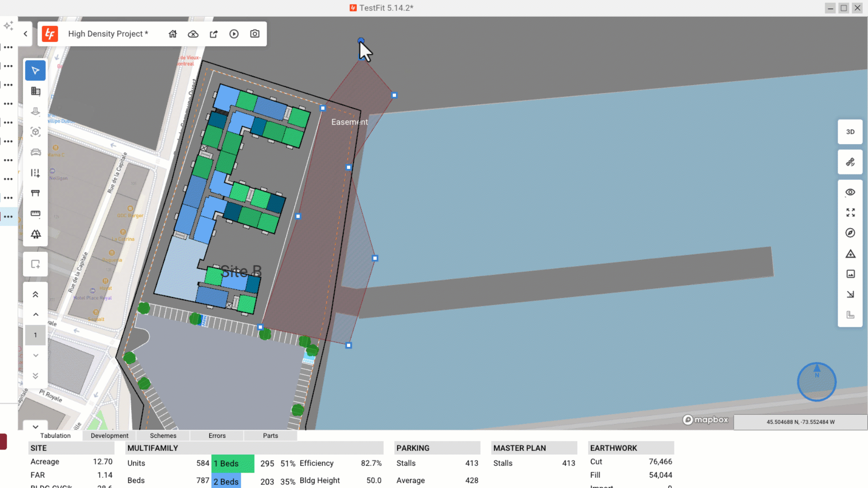
Task: Select the trees landscaping tool
Action: coord(35,234)
